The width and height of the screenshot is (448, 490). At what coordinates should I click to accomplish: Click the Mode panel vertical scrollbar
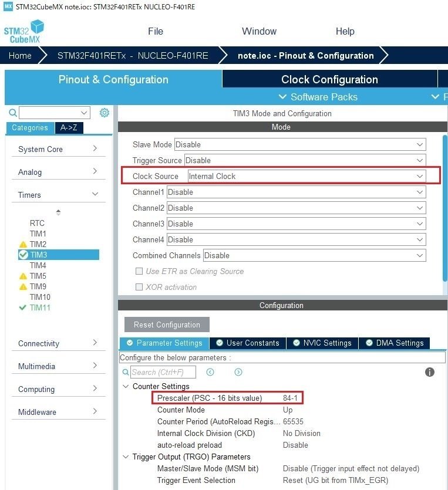click(445, 208)
